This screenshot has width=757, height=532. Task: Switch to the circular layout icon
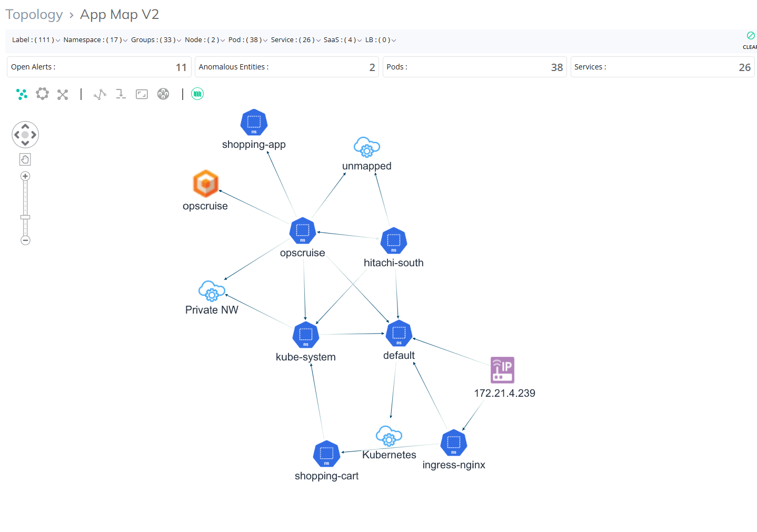pyautogui.click(x=42, y=94)
